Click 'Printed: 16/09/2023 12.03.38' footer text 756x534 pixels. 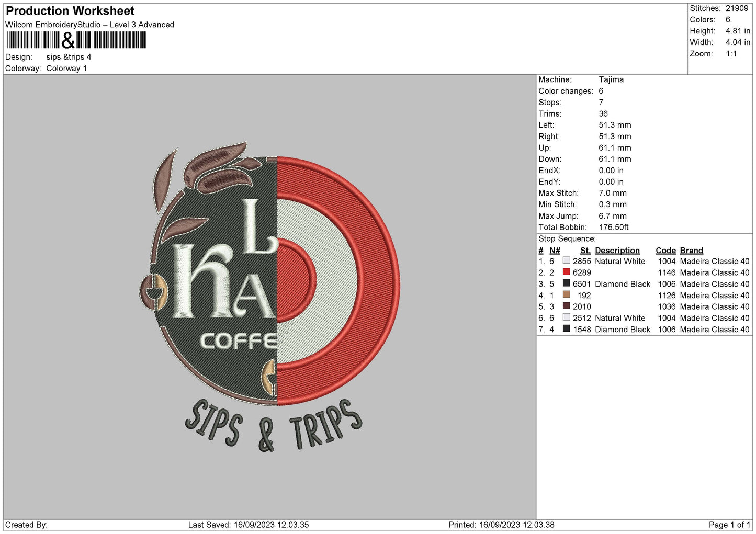501,525
